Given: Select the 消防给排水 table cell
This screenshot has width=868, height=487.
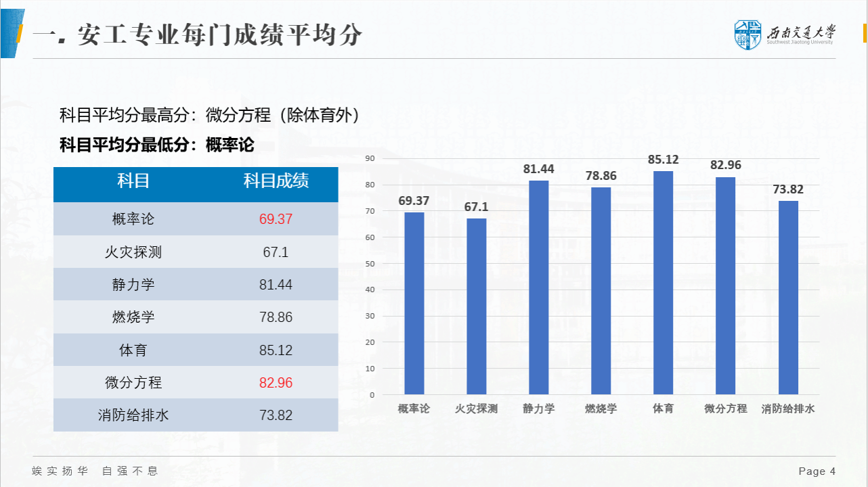Looking at the screenshot, I should 133,415.
